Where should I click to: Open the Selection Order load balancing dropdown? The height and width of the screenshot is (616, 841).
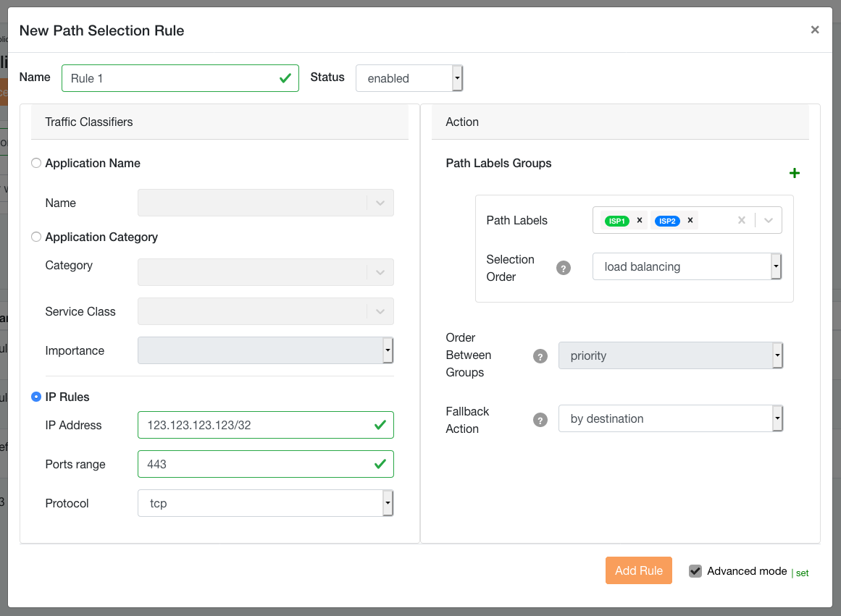tap(686, 266)
